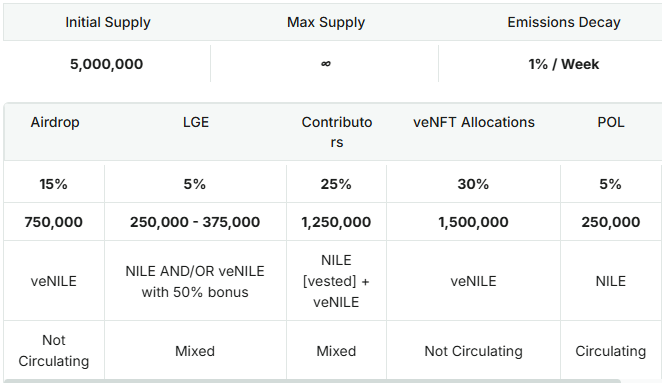Click the Emissions Decay header
Screen dimensions: 662x383
[564, 22]
